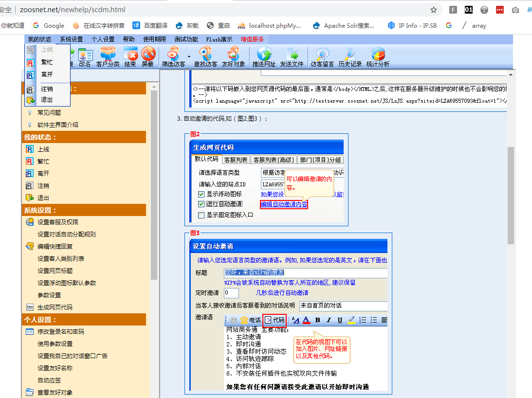Click the font size icon in editor
This screenshot has width=532, height=398.
[x=295, y=320]
